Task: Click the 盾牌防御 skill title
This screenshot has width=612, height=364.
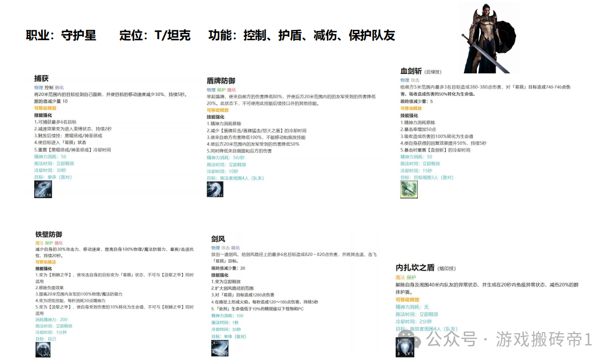Action: pos(221,81)
